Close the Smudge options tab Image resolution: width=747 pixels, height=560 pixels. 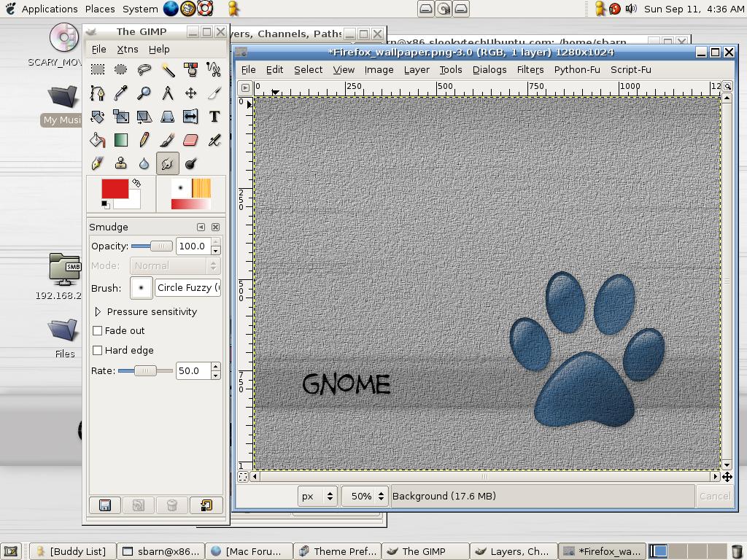pyautogui.click(x=216, y=227)
